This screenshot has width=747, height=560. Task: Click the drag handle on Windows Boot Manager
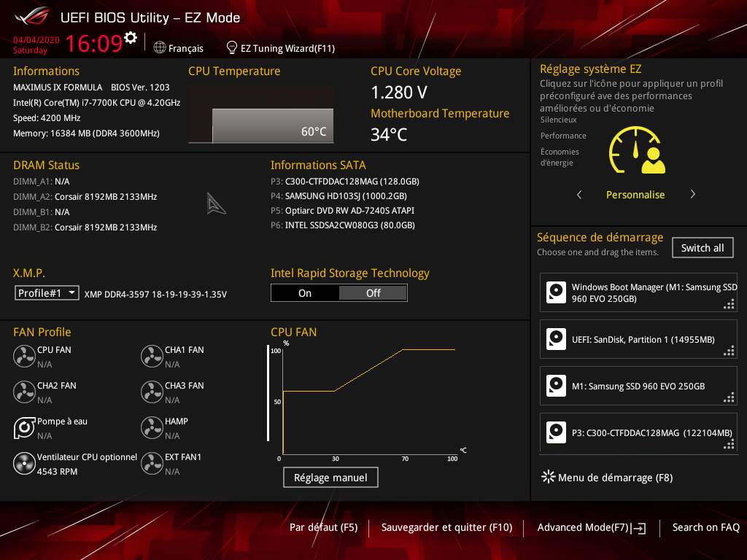click(729, 305)
